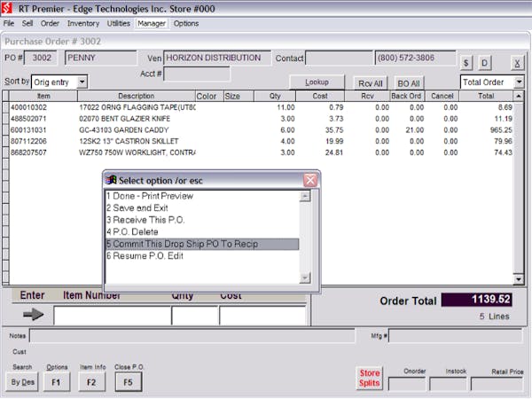
Task: Click the F1 Options button
Action: pyautogui.click(x=57, y=382)
